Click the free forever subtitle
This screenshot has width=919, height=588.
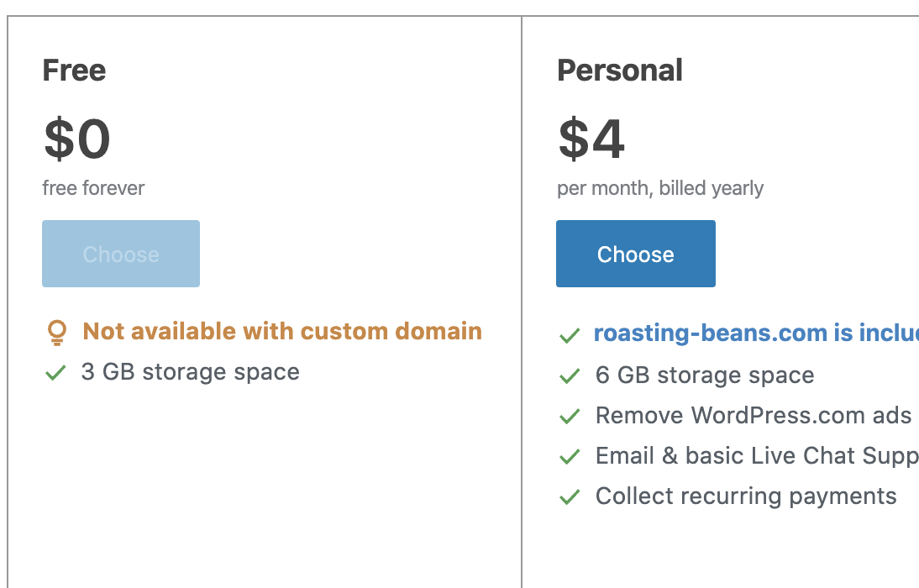coord(93,188)
